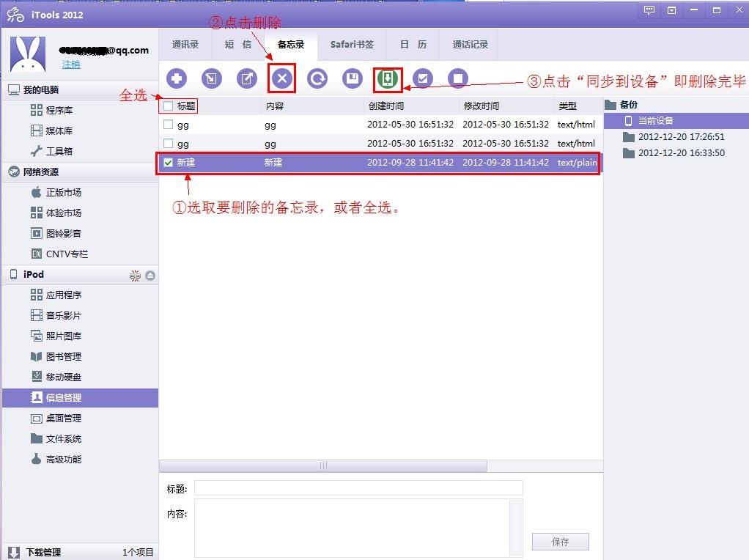Click the refresh icon in toolbar

coord(317,78)
